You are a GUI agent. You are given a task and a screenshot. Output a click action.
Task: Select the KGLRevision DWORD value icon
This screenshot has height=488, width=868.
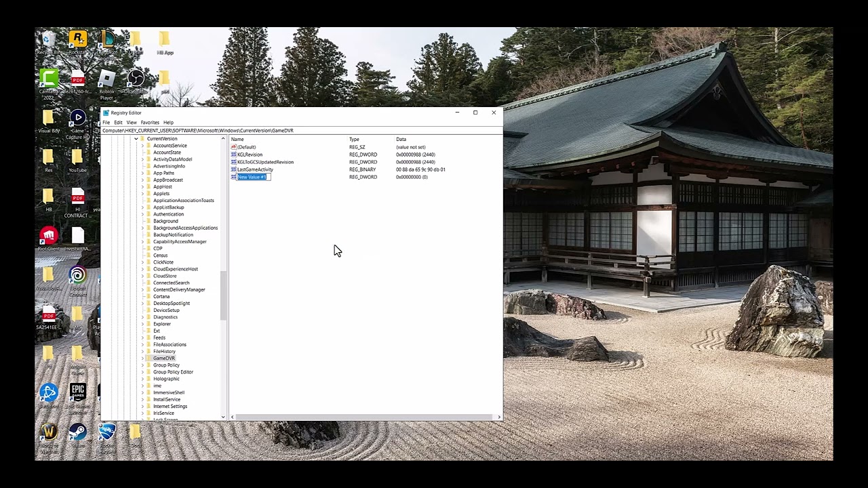tap(233, 155)
